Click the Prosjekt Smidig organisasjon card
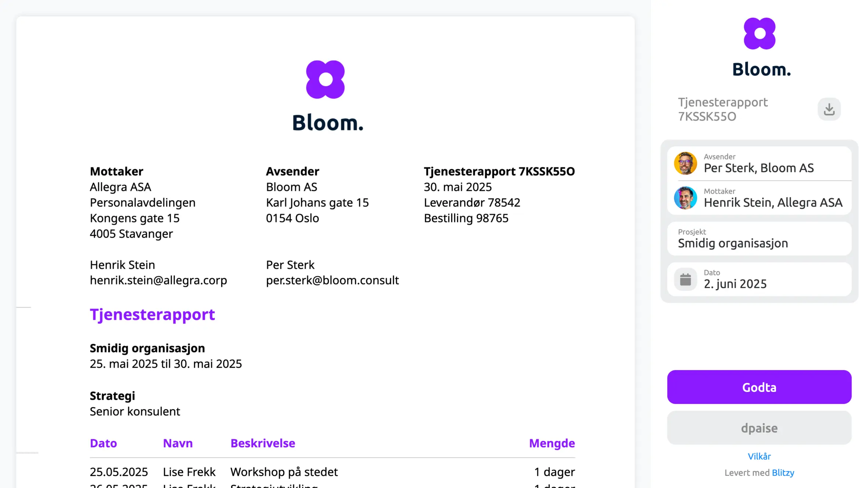 pos(759,238)
